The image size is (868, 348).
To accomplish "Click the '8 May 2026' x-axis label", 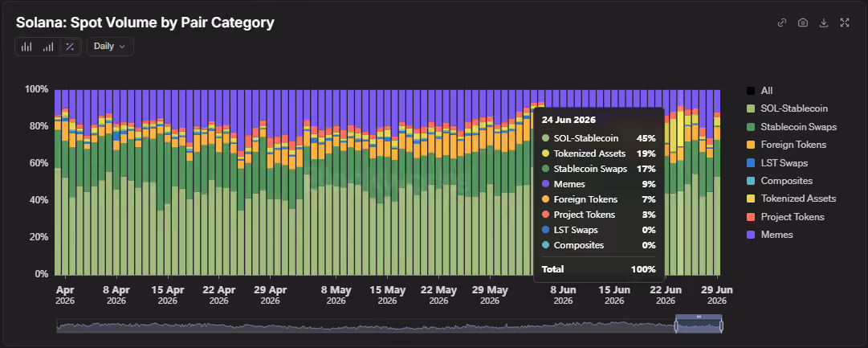I will click(x=336, y=295).
